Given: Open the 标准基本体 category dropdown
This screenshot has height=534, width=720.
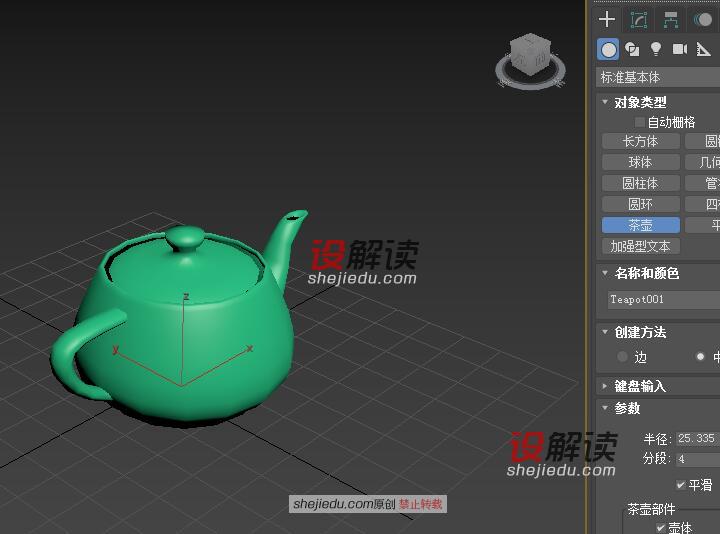Looking at the screenshot, I should click(x=658, y=78).
